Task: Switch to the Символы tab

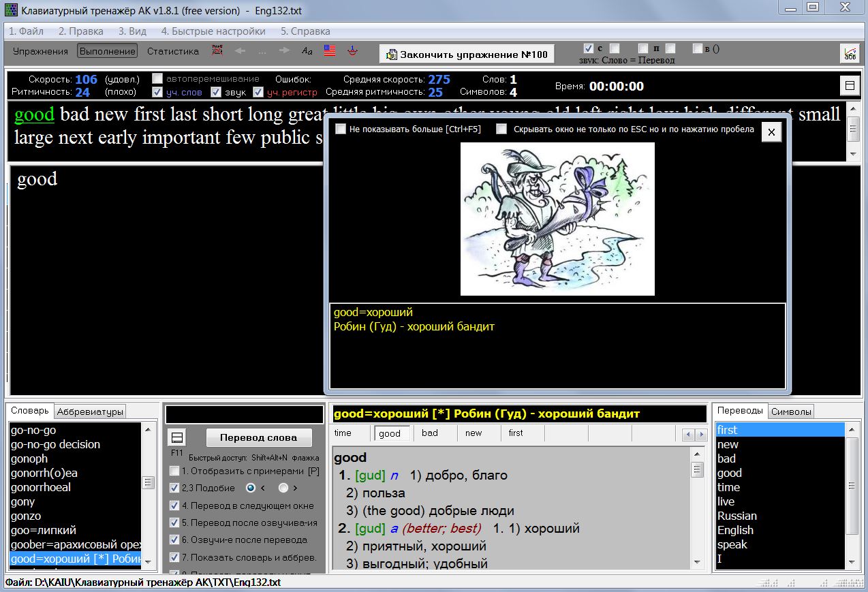Action: tap(791, 411)
